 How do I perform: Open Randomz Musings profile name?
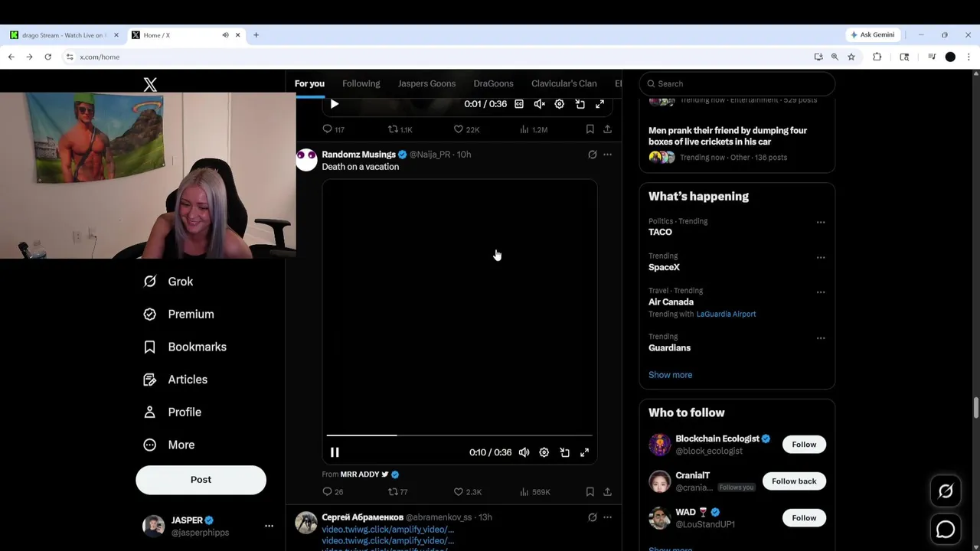coord(358,155)
